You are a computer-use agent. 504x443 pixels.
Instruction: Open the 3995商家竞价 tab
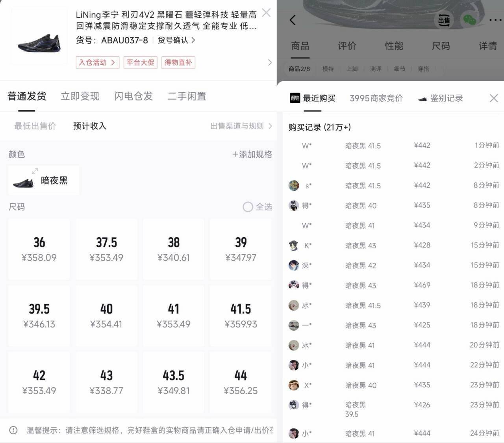[x=376, y=99]
